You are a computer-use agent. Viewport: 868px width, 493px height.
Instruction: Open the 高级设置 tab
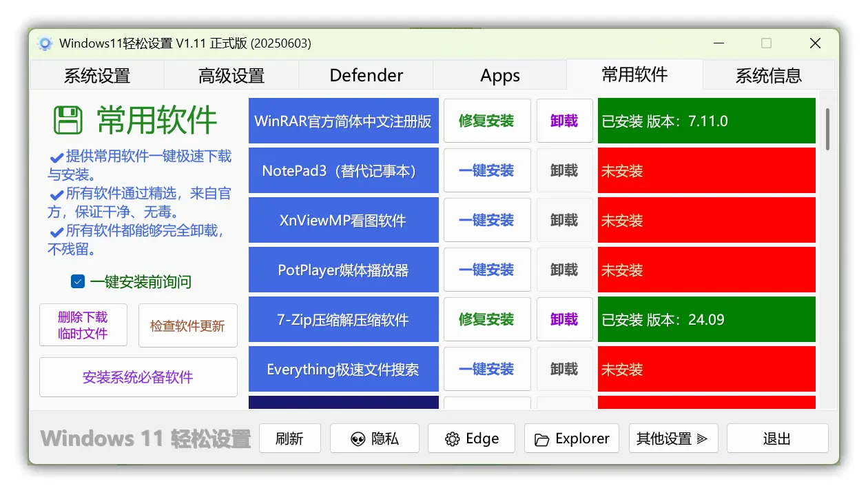[231, 75]
